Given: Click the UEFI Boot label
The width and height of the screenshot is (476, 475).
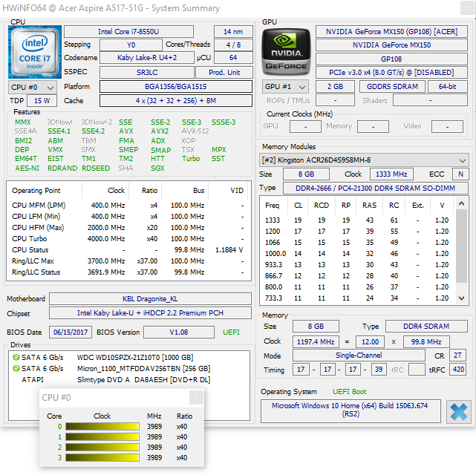Looking at the screenshot, I should click(350, 392).
